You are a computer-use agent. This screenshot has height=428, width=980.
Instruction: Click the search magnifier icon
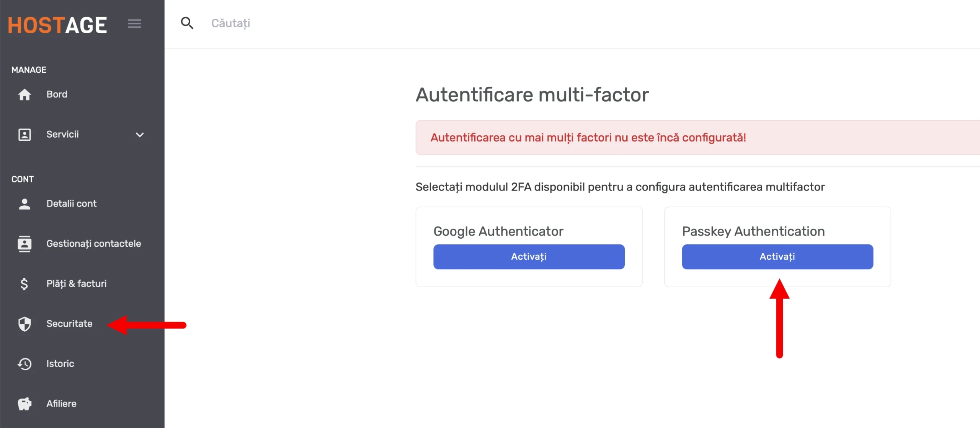(187, 23)
